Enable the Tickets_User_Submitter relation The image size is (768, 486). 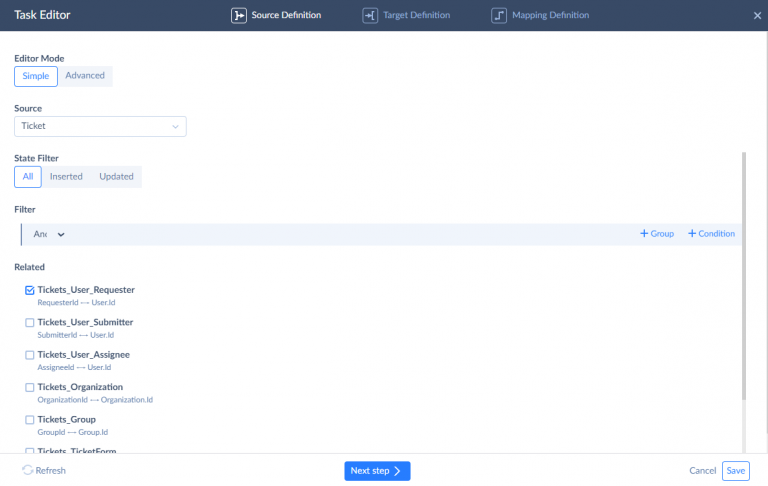tap(29, 323)
